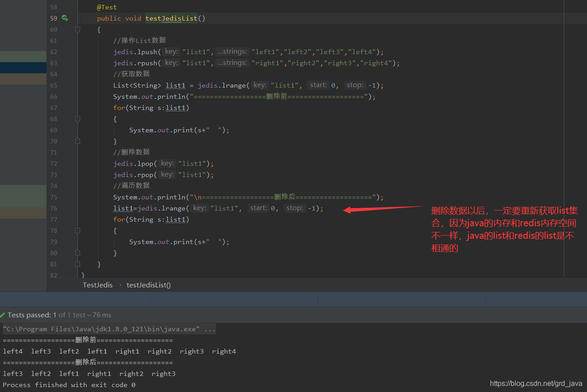
Task: Click the fold end marker at line 81
Action: tap(78, 264)
